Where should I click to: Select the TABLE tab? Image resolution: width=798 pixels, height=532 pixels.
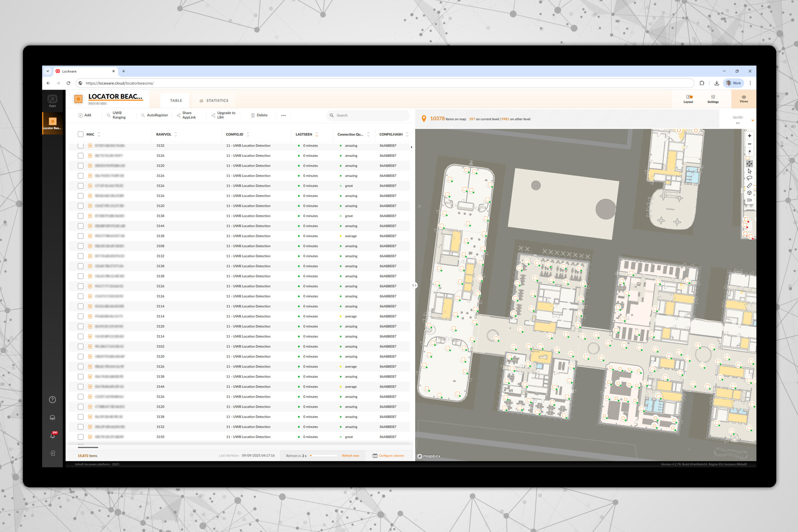[176, 100]
